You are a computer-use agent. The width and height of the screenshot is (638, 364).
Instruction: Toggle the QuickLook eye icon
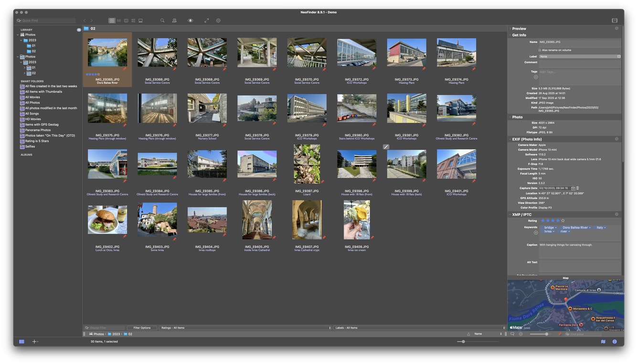pos(191,21)
